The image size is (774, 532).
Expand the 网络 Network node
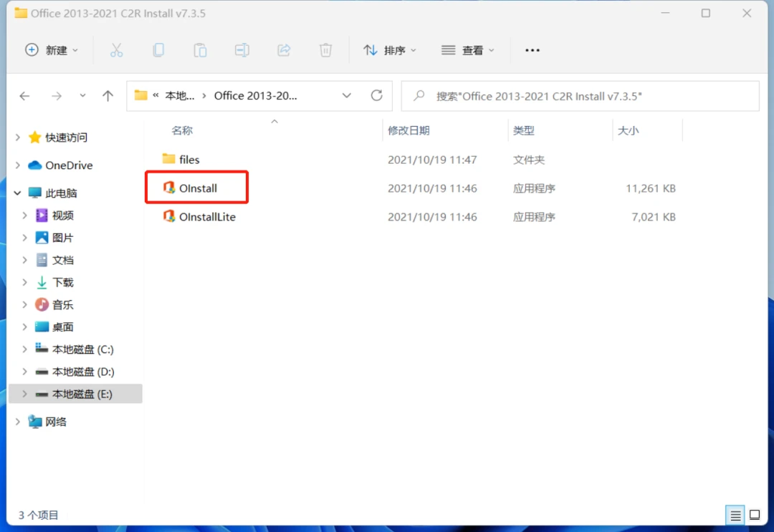(x=18, y=422)
